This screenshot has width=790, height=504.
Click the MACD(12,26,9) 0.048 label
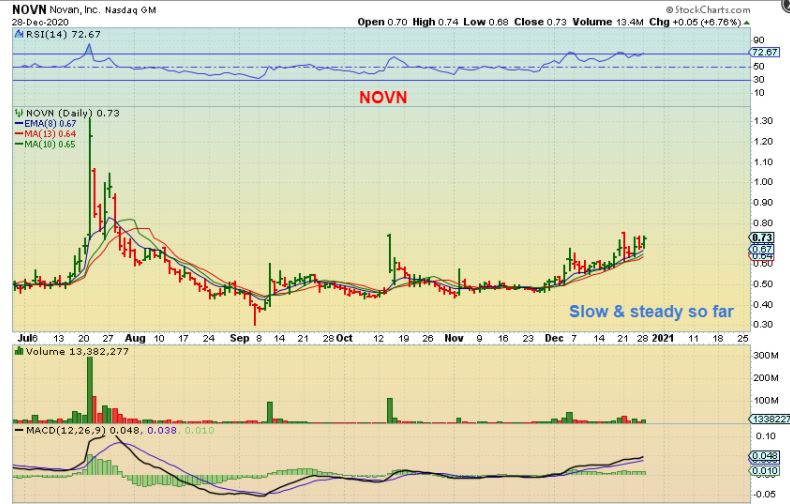(x=83, y=430)
